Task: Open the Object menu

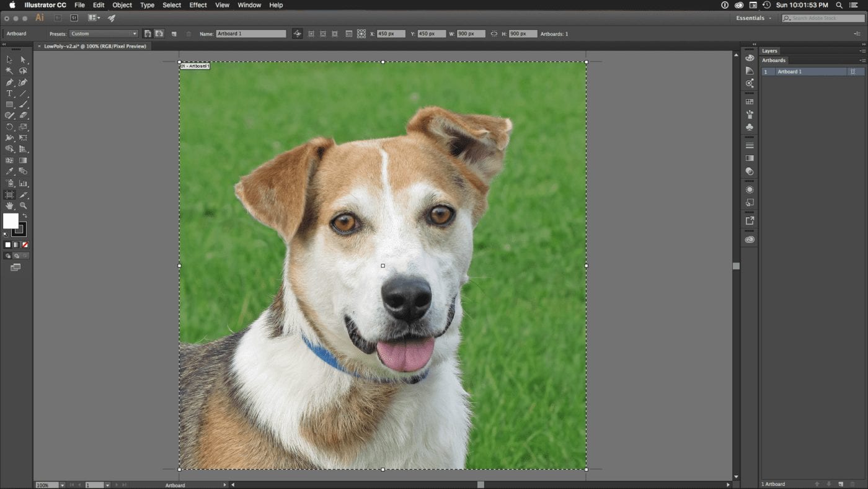Action: click(x=122, y=5)
